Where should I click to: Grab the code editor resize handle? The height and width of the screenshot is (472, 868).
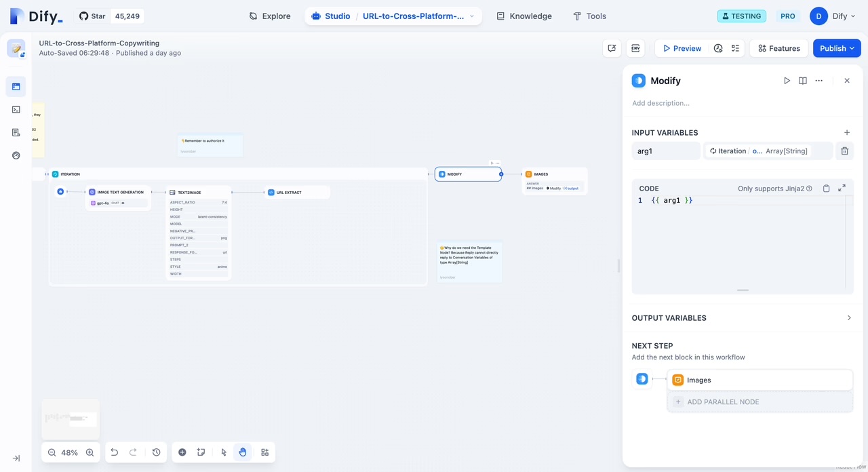coord(743,290)
